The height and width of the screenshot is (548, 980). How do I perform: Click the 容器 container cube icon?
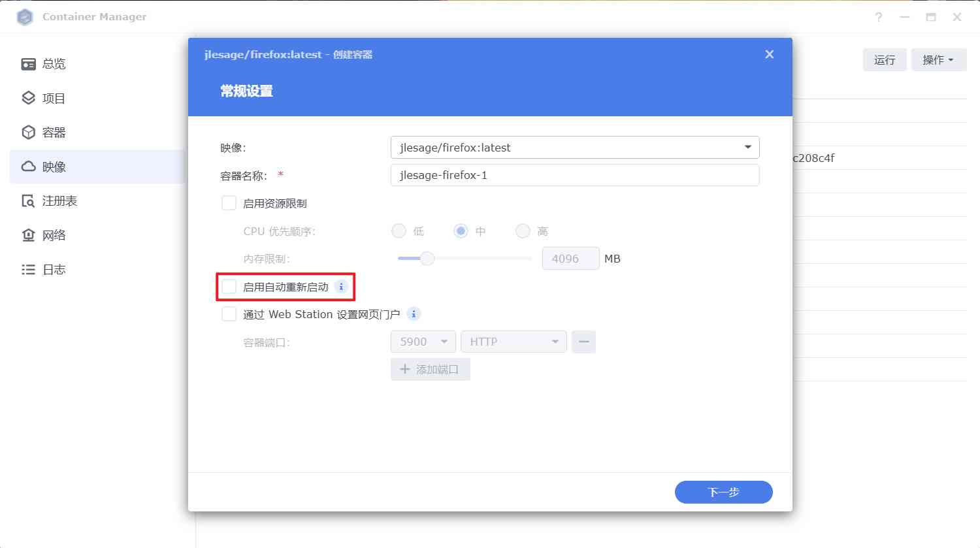[28, 133]
